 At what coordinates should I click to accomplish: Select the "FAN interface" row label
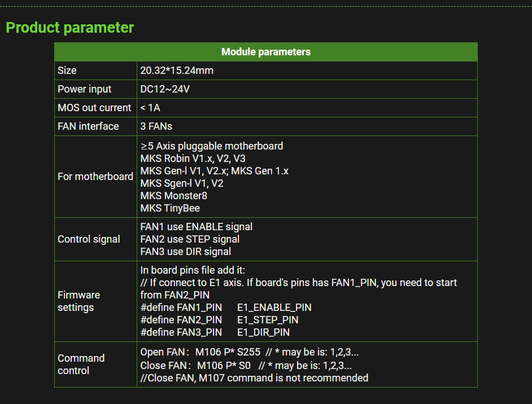coord(88,126)
